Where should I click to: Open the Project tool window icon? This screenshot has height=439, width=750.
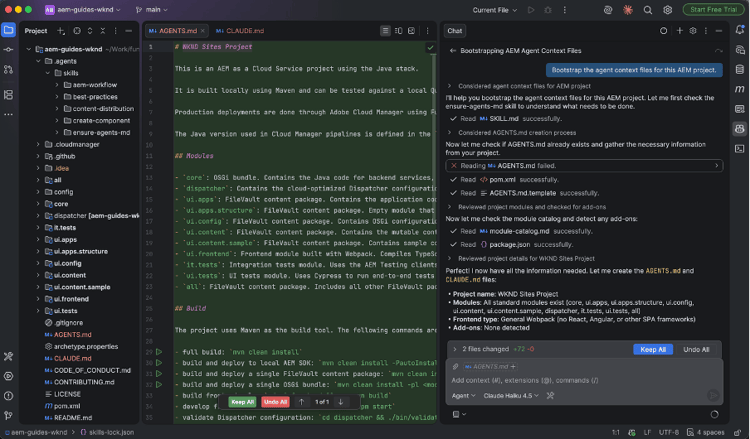click(x=9, y=30)
